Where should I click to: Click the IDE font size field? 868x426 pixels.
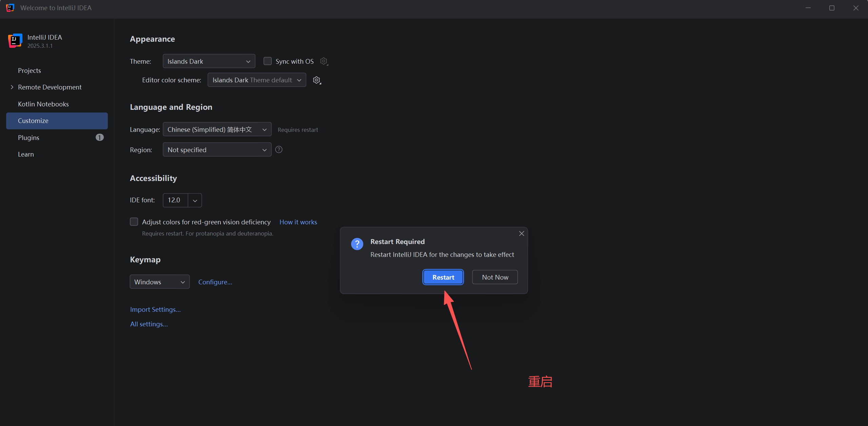pos(175,200)
